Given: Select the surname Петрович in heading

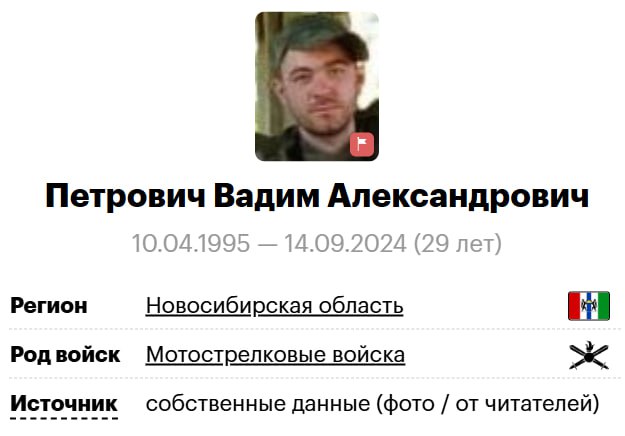Looking at the screenshot, I should tap(126, 196).
